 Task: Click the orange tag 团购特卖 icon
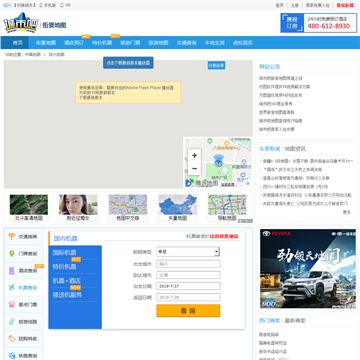click(12, 339)
